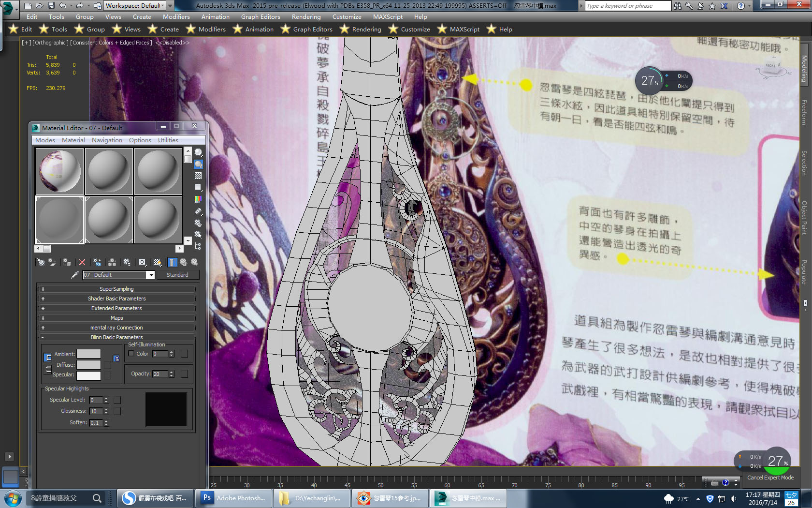This screenshot has height=508, width=812.
Task: Click Help question mark icon
Action: point(740,6)
